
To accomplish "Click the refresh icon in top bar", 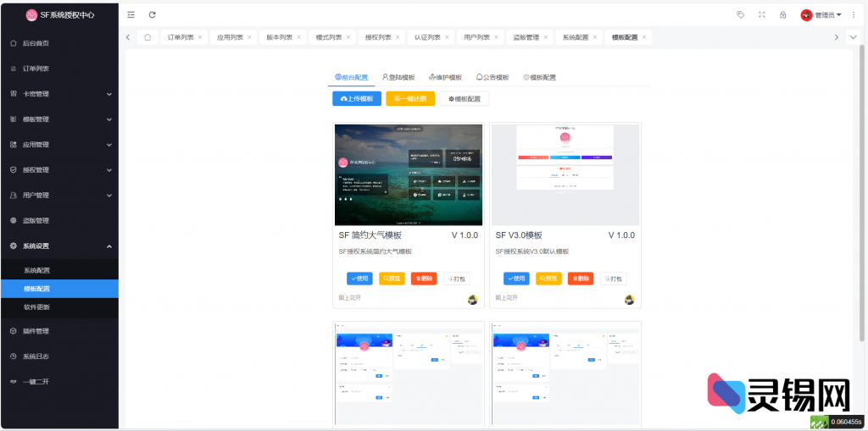I will coord(152,14).
